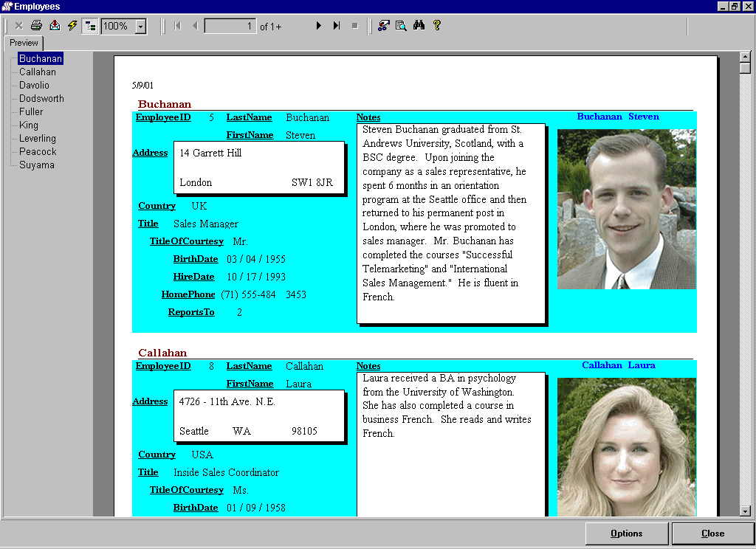
Task: Click the blue "Callahan Laura" name heading
Action: tap(619, 365)
